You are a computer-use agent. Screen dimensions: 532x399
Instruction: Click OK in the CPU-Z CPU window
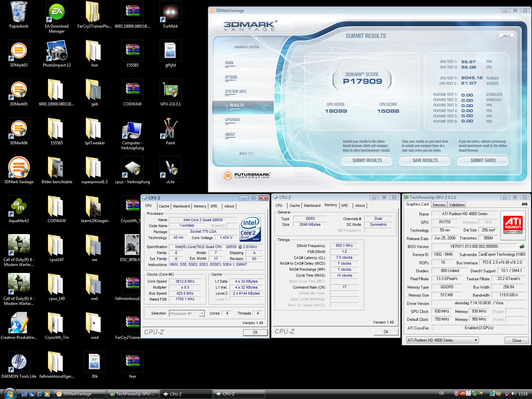point(255,332)
